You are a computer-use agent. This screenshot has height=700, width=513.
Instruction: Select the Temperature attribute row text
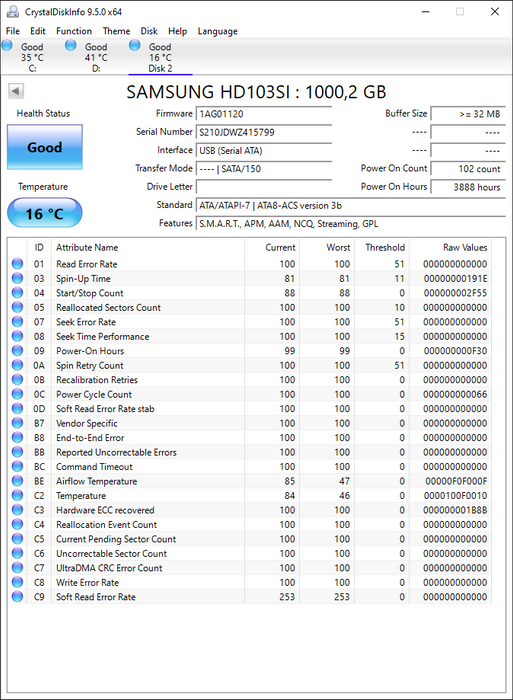[x=81, y=496]
